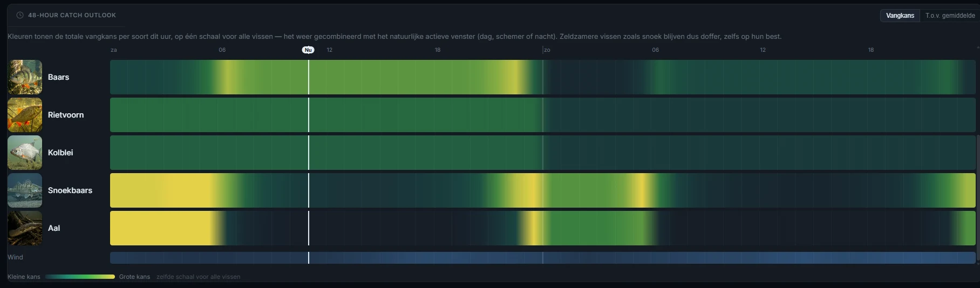This screenshot has height=288, width=980.
Task: Switch to the Vangkans view
Action: click(900, 16)
